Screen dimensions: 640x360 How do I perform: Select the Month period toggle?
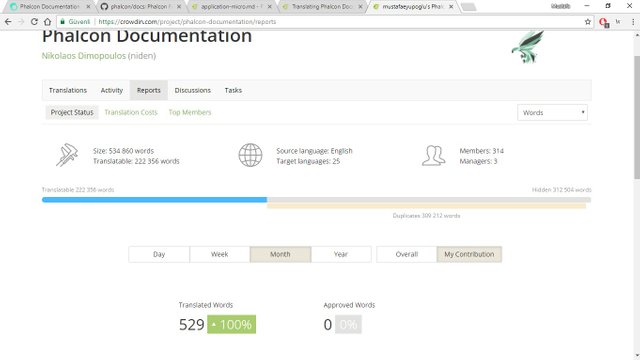pos(280,254)
